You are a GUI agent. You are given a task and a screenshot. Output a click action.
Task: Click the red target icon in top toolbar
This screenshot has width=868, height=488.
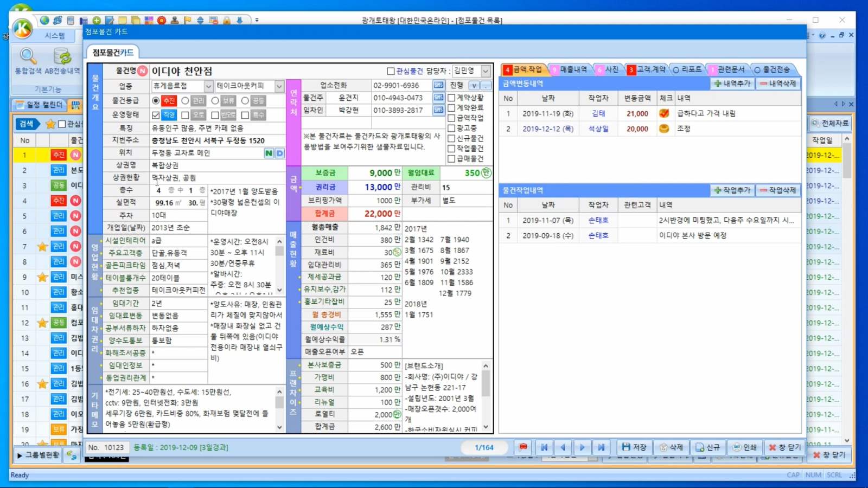[162, 21]
